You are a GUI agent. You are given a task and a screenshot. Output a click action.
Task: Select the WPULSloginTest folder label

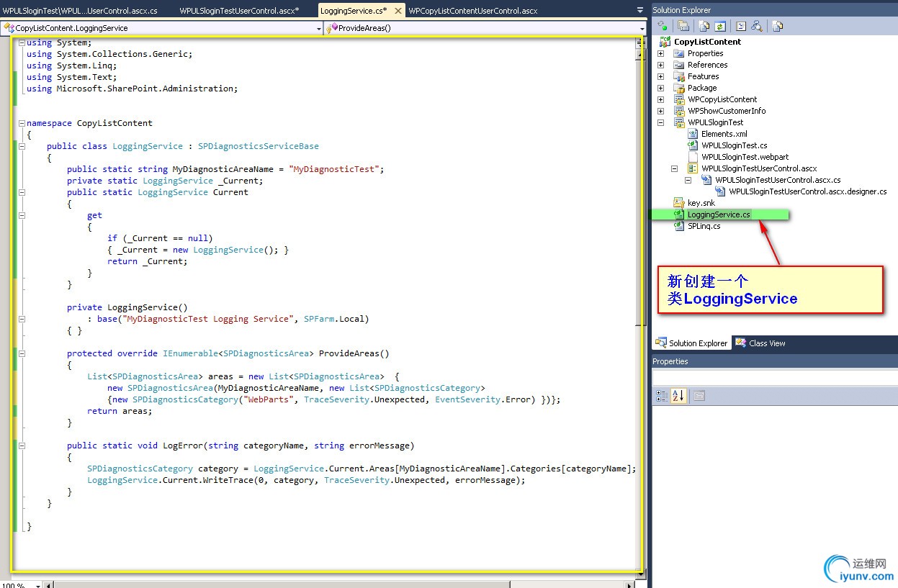(716, 122)
